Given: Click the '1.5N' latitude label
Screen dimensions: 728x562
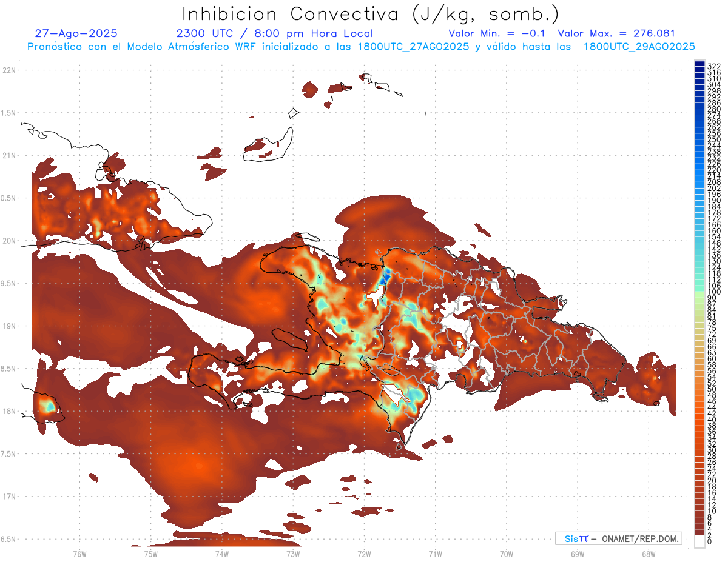Looking at the screenshot, I should 9,113.
